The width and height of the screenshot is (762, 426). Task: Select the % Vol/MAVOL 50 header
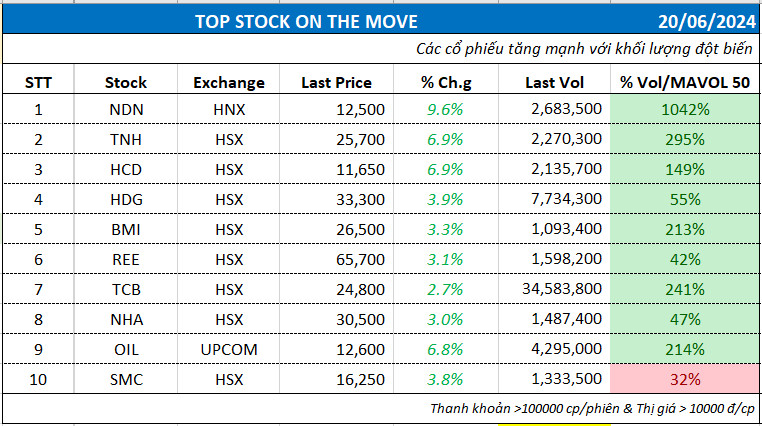[x=685, y=82]
